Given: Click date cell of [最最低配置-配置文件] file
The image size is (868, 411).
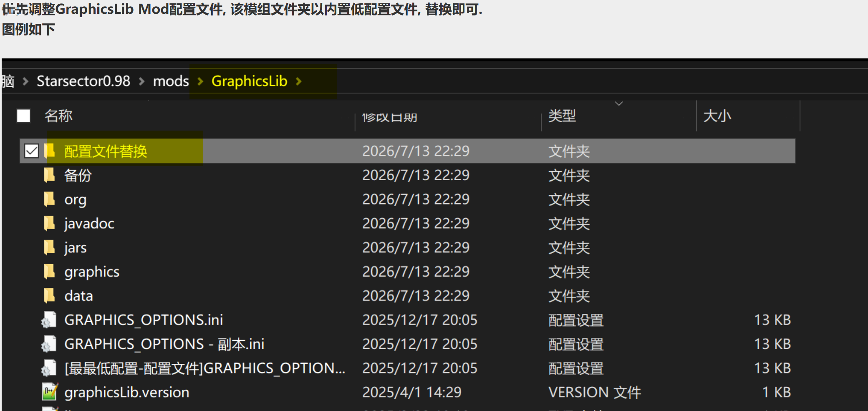Looking at the screenshot, I should pos(420,368).
